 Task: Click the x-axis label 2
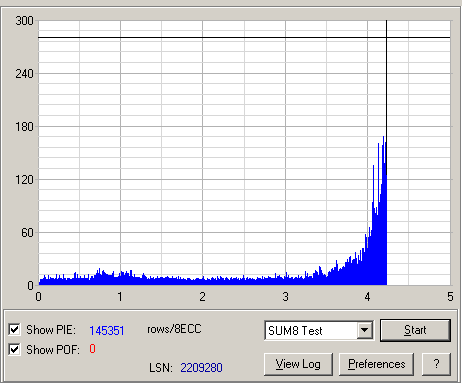202,297
